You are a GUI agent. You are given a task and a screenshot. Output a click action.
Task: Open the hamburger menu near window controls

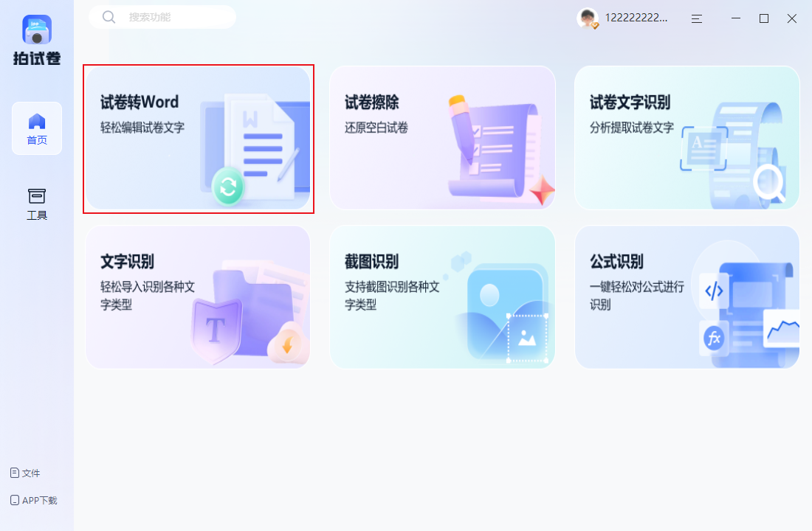[x=696, y=18]
